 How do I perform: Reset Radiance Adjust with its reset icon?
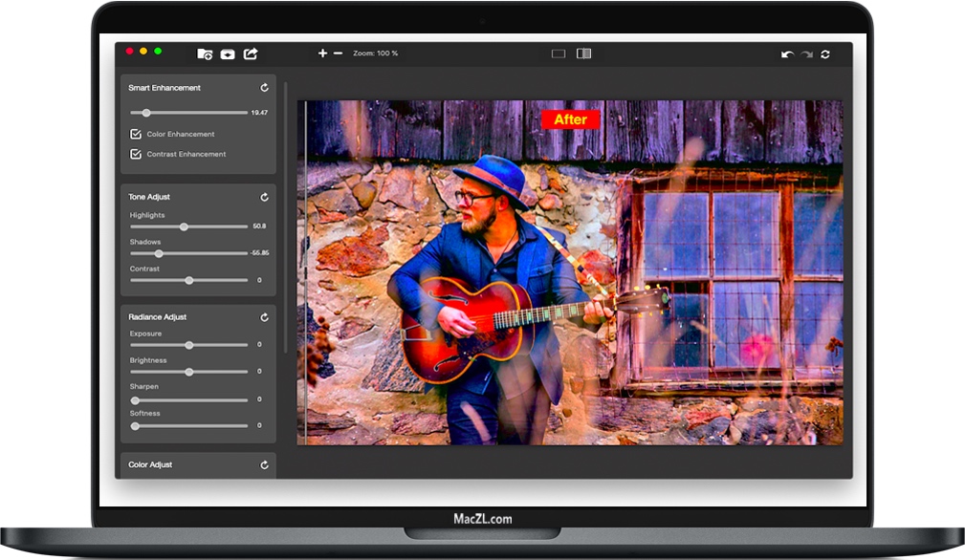[265, 316]
